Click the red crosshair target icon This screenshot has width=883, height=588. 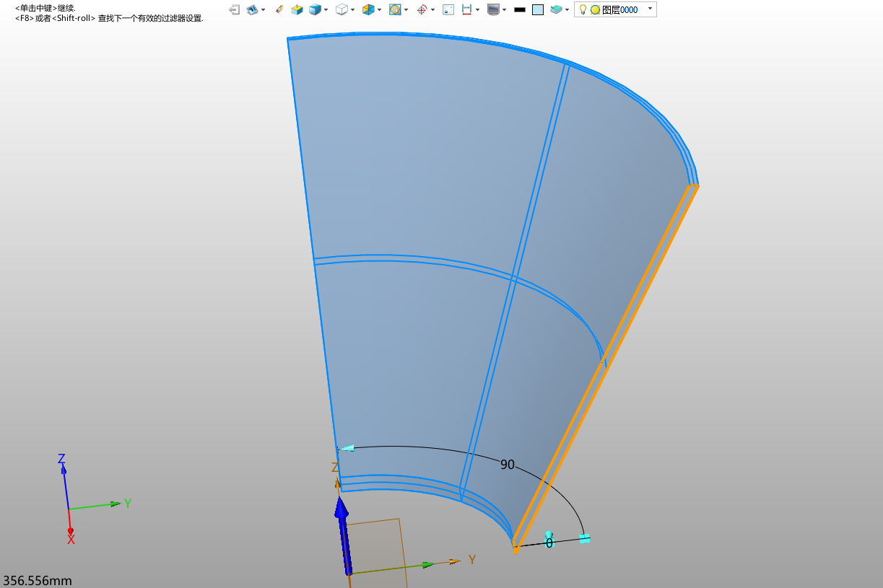coord(422,10)
